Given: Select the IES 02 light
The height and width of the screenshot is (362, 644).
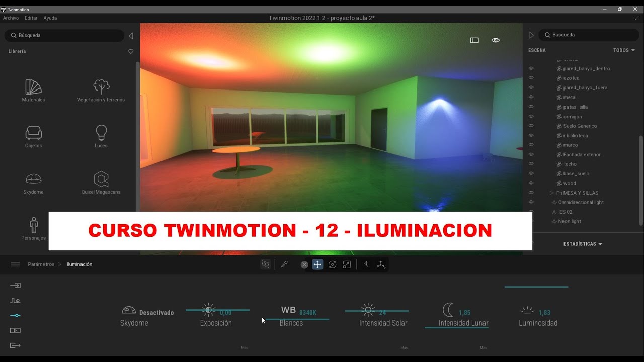Looking at the screenshot, I should pos(566,212).
